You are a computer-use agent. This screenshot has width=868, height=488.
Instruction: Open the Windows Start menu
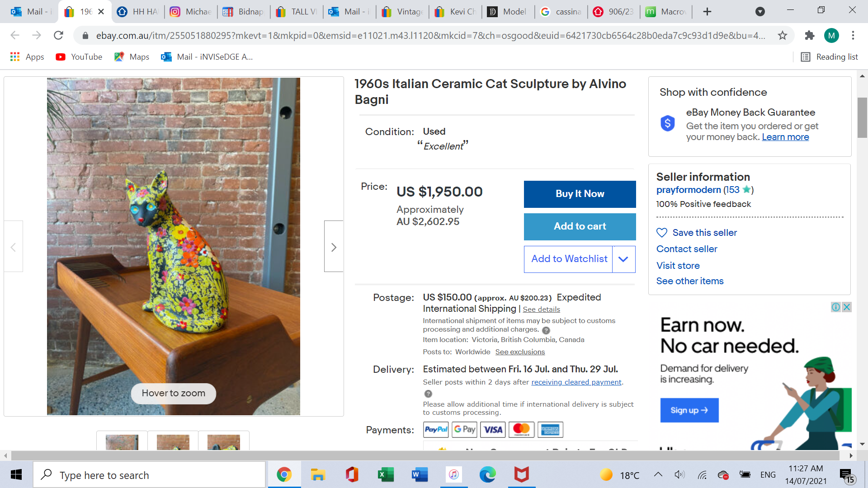(16, 475)
